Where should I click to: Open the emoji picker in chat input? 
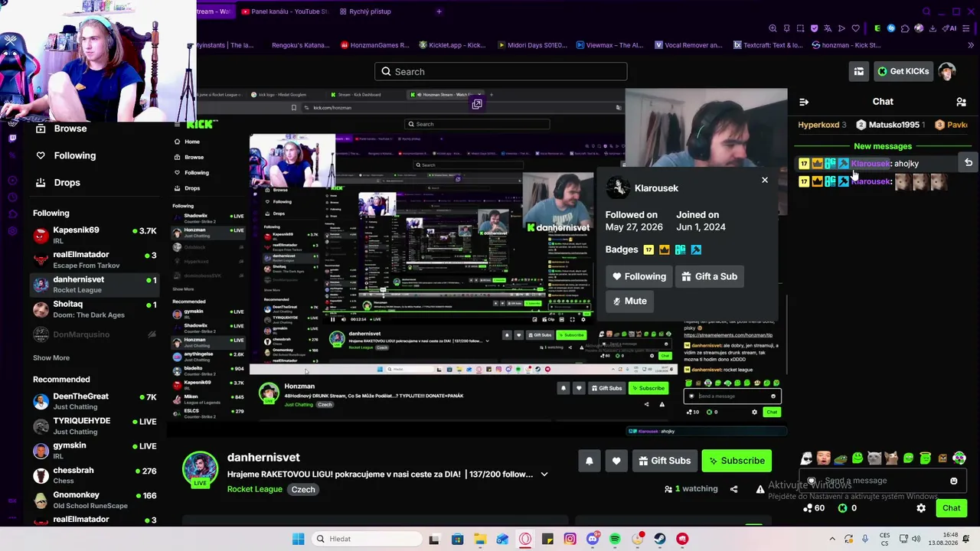pyautogui.click(x=953, y=481)
